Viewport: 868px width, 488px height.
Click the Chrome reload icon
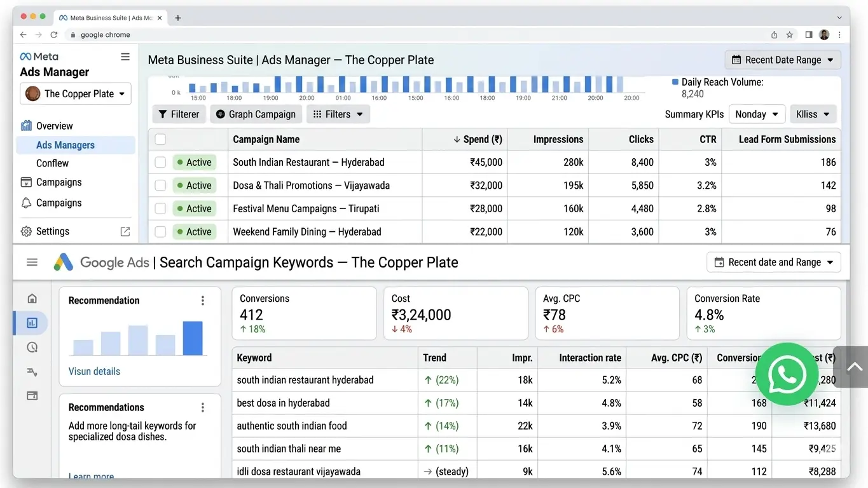coord(54,35)
